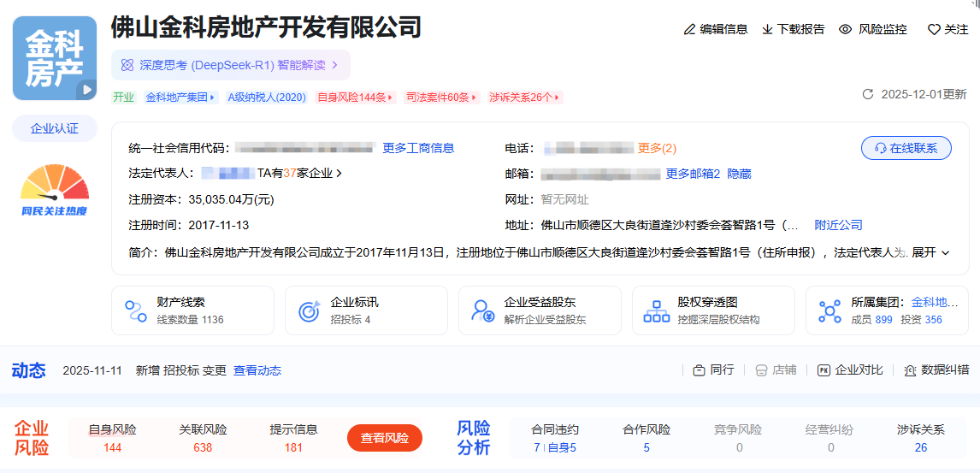Click the eye icon beside 风险监控
The width and height of the screenshot is (980, 473).
(846, 29)
